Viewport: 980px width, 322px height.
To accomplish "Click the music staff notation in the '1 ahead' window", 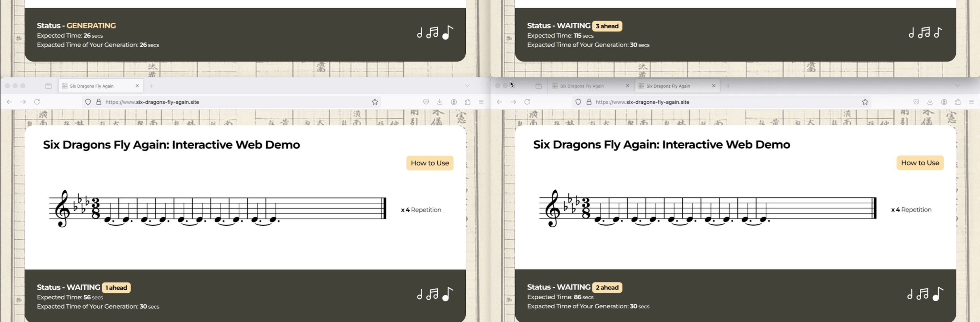I will [x=218, y=209].
